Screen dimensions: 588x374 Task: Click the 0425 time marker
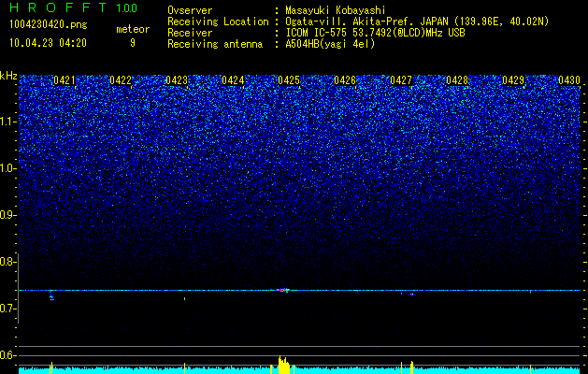point(289,80)
